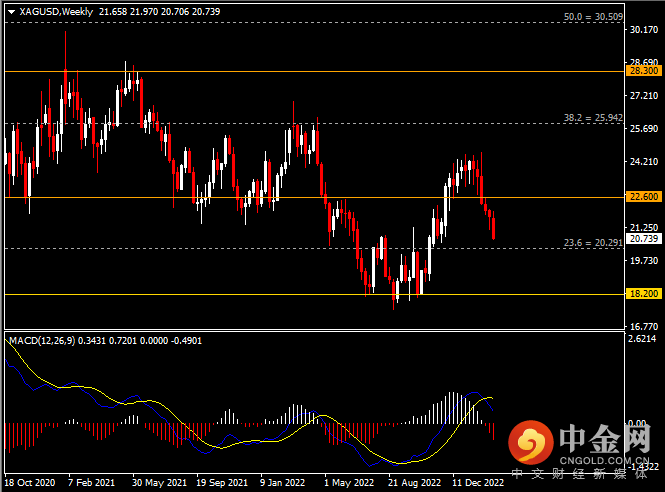Viewport: 665px width, 492px height.
Task: Click the orange 22.600 price level tag
Action: 641,197
